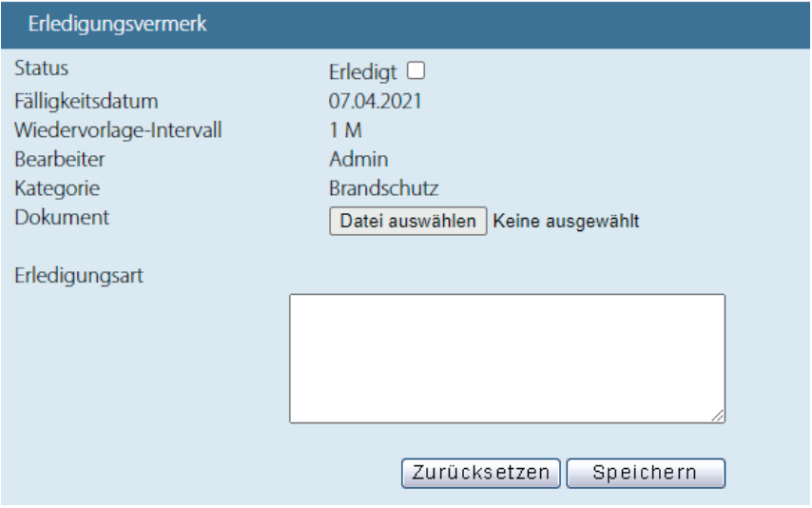Image resolution: width=812 pixels, height=508 pixels.
Task: Click the Wiedervorlage-Intervall label
Action: coord(118,130)
